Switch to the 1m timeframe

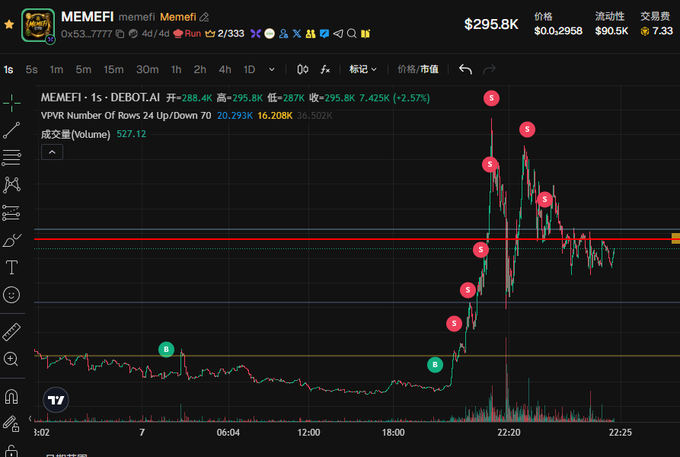(x=56, y=70)
